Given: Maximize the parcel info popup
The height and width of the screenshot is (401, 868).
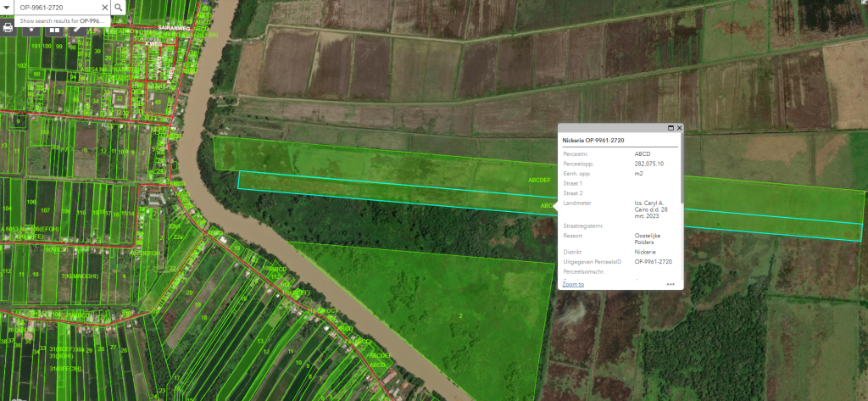Looking at the screenshot, I should (x=670, y=127).
